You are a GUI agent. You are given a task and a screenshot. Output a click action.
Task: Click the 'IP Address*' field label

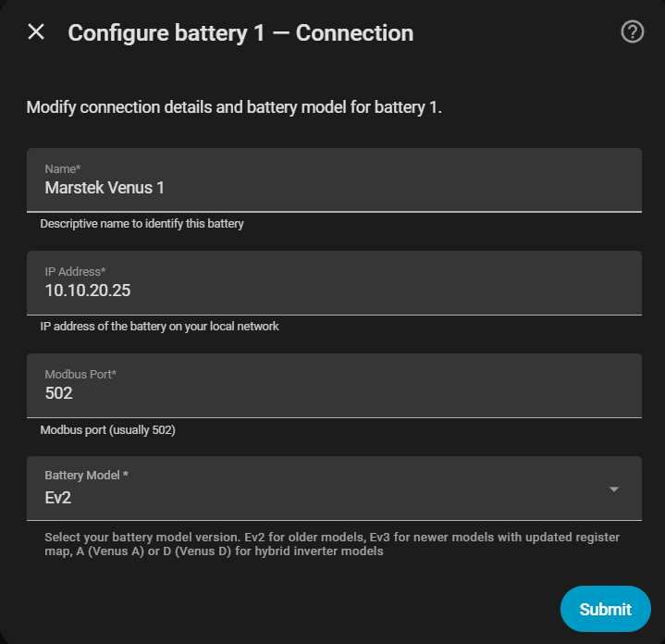[76, 270]
